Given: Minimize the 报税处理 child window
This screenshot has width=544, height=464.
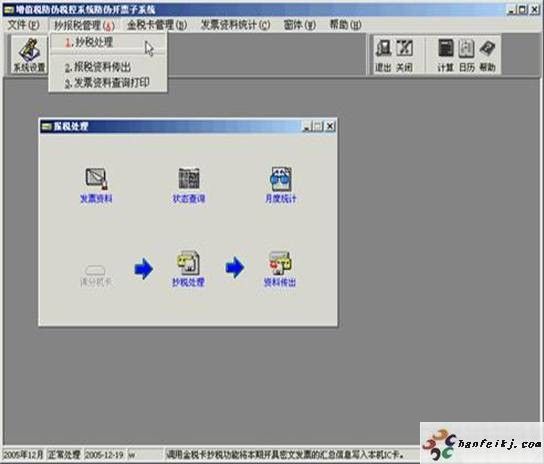Looking at the screenshot, I should [x=307, y=126].
